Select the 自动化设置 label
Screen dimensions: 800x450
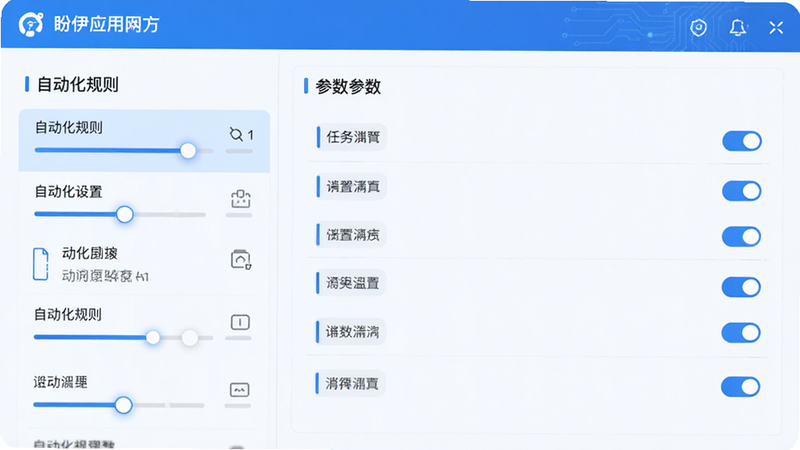68,192
